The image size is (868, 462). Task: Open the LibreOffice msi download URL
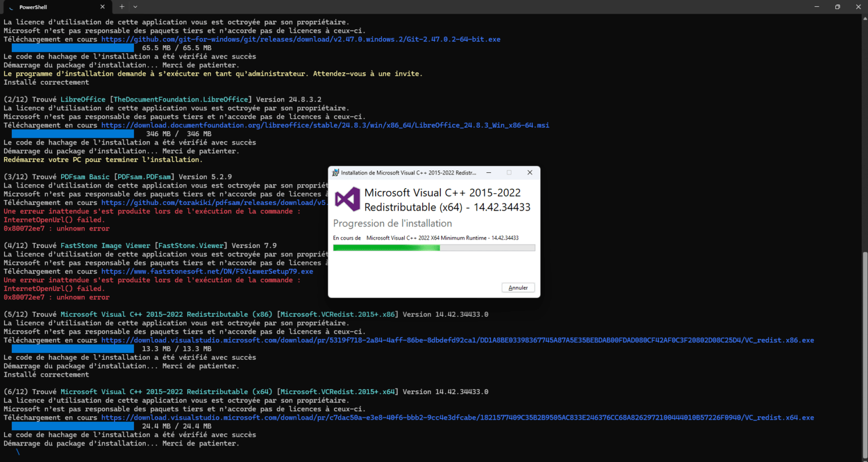coord(325,125)
